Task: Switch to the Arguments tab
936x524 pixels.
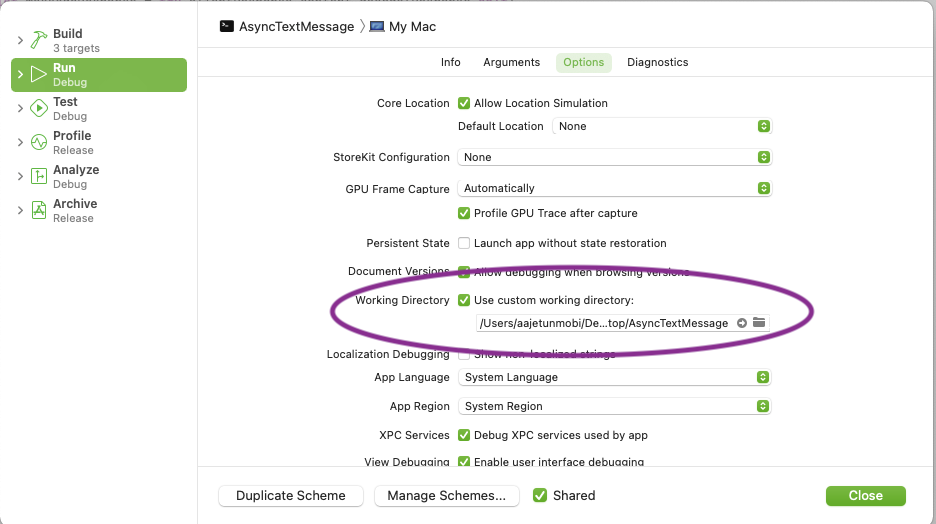Action: click(x=512, y=62)
